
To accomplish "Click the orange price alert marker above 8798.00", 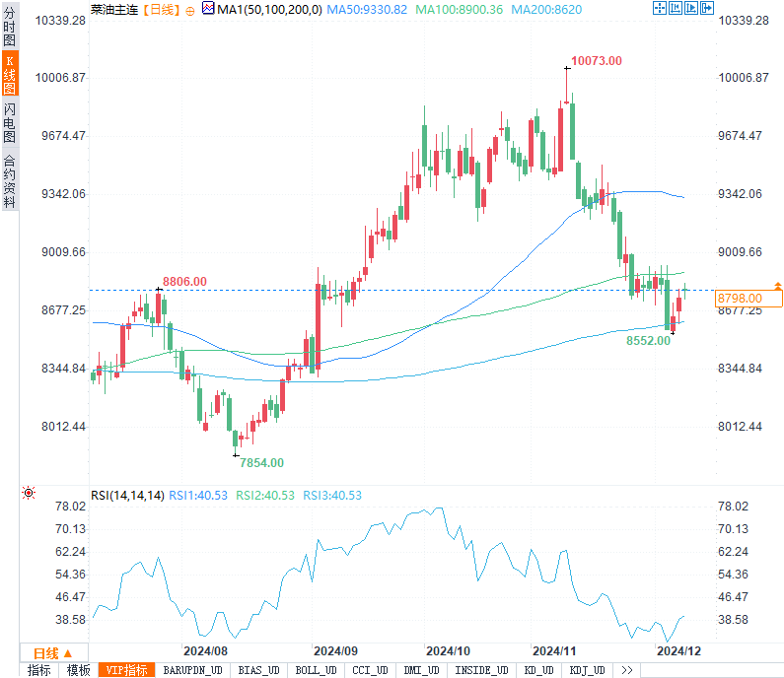I will pos(778,286).
